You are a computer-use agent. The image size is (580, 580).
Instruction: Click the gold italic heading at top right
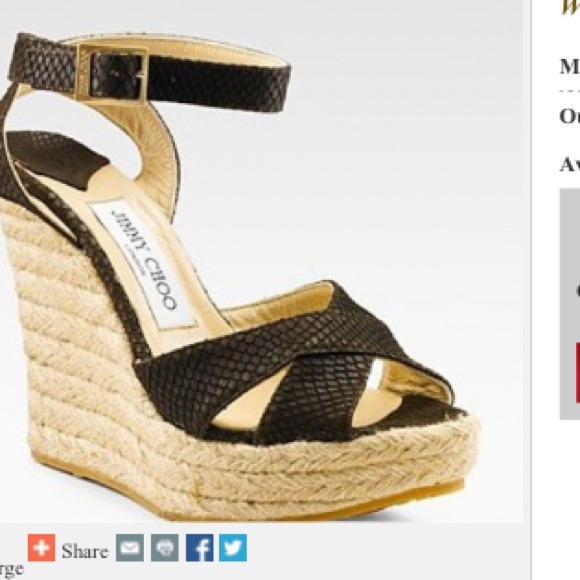coord(571,7)
